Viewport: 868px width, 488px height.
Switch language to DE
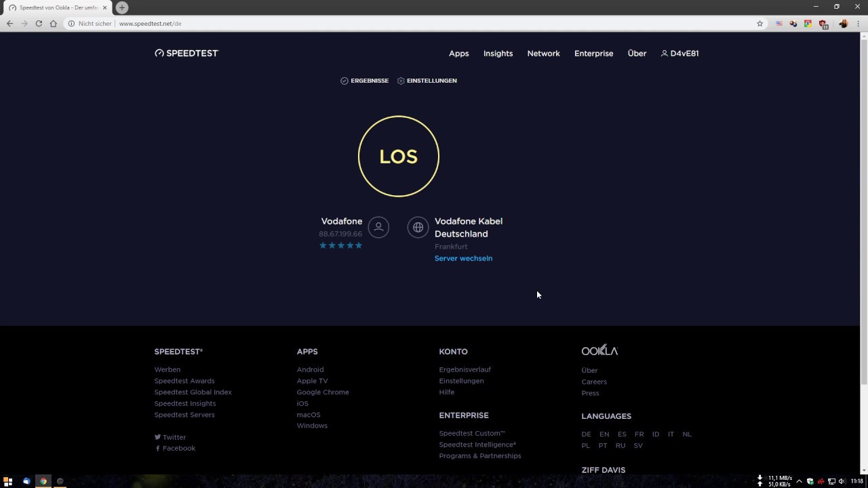tap(586, 434)
